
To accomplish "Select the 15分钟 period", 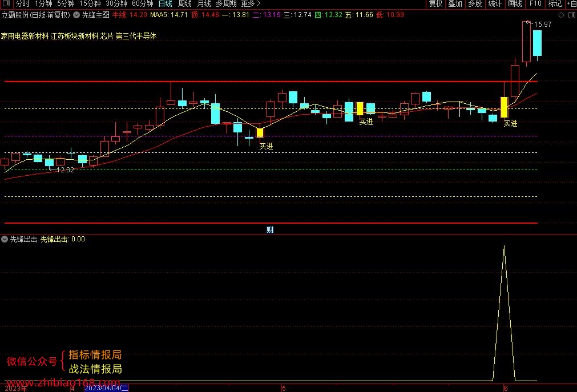I will click(90, 3).
